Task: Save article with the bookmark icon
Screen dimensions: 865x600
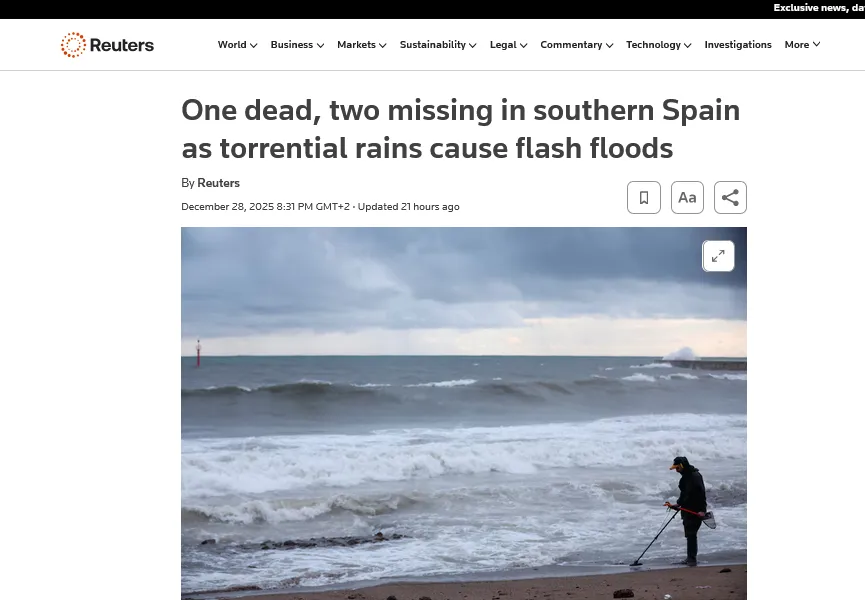Action: pos(644,197)
